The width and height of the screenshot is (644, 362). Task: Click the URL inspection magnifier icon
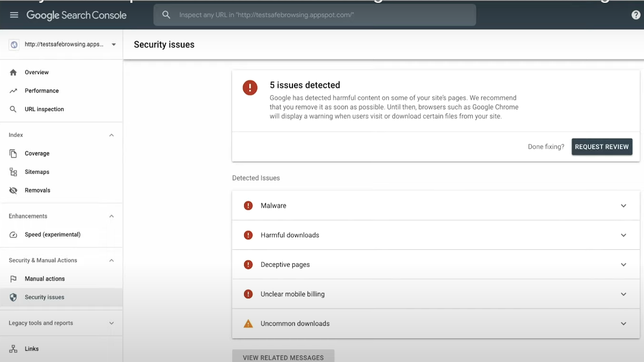13,109
